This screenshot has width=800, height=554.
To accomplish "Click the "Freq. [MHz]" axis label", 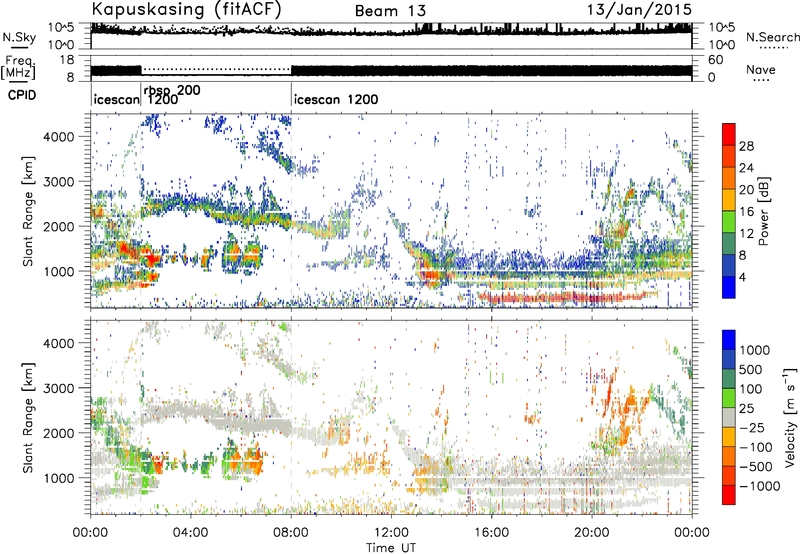I will (x=19, y=68).
